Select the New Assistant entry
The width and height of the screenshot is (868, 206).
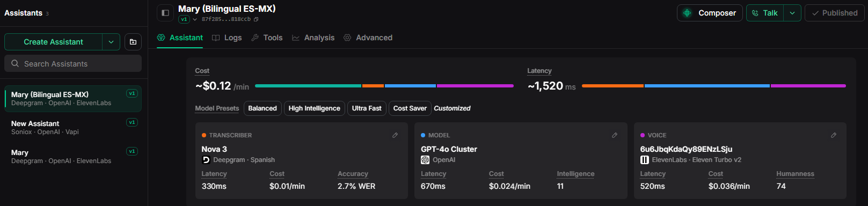coord(73,127)
